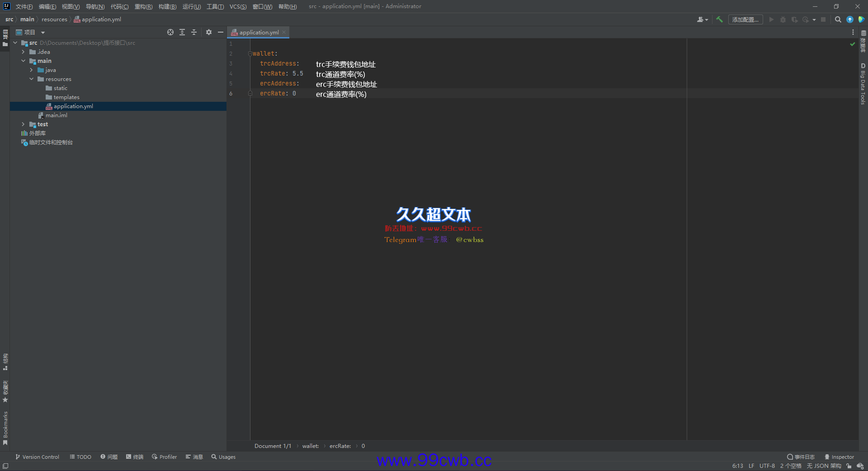Open the 代码(C) menu
The height and width of the screenshot is (471, 868).
point(119,6)
